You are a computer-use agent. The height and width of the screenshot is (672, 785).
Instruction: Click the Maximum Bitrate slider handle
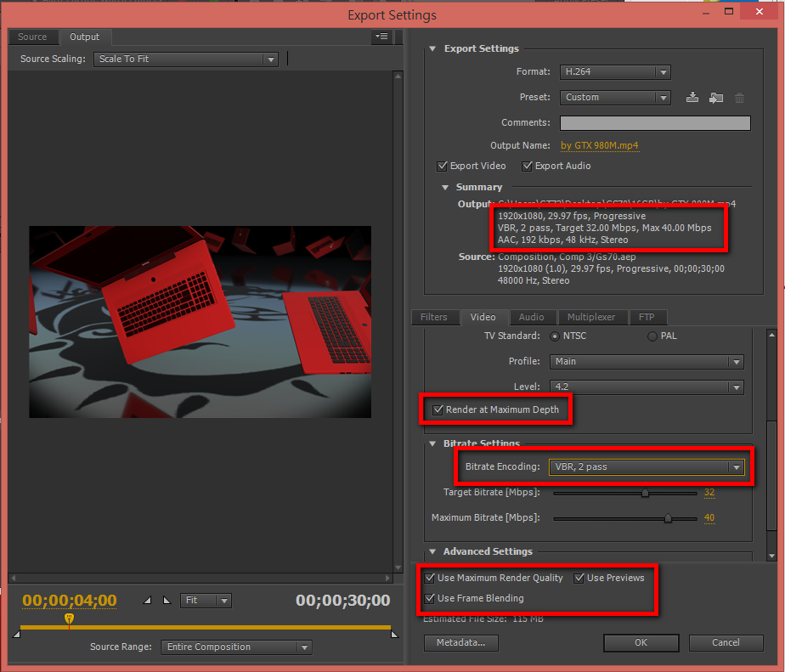pos(668,519)
